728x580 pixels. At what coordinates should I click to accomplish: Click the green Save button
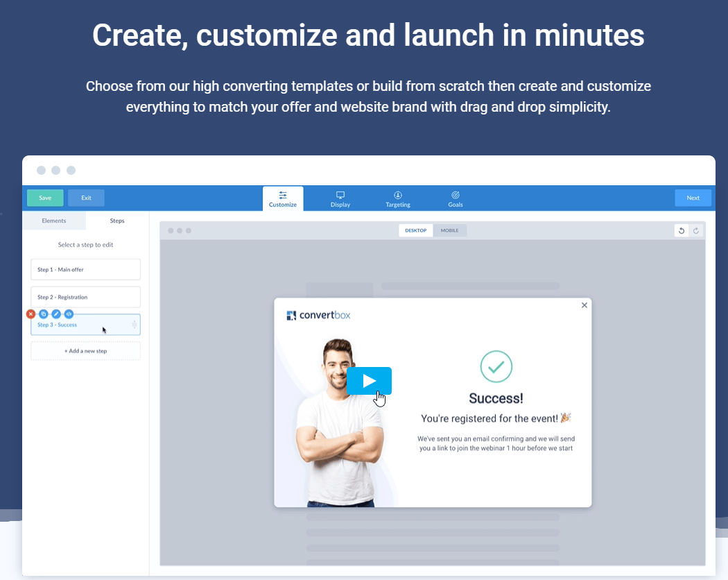click(x=45, y=198)
